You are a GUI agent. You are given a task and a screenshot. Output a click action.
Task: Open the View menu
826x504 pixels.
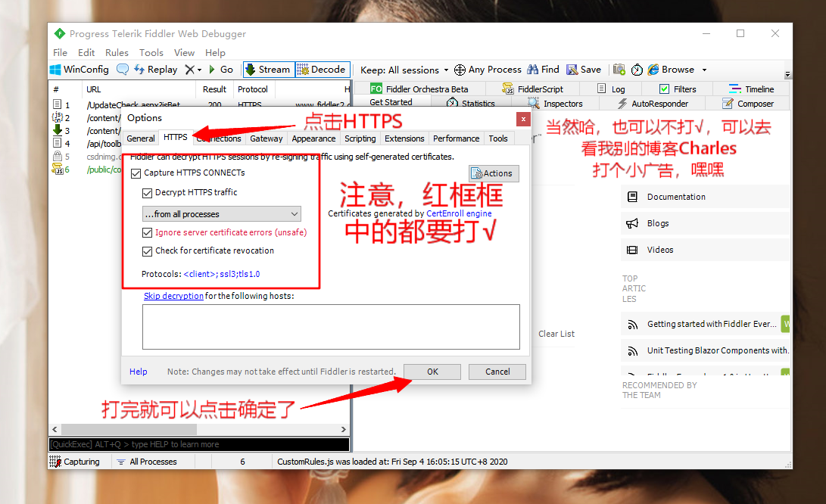pyautogui.click(x=185, y=53)
